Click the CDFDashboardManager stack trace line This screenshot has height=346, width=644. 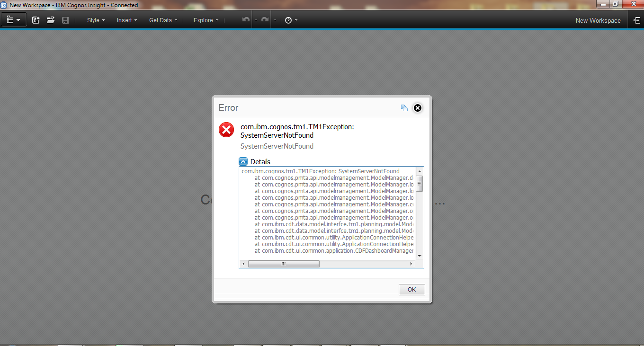point(334,251)
